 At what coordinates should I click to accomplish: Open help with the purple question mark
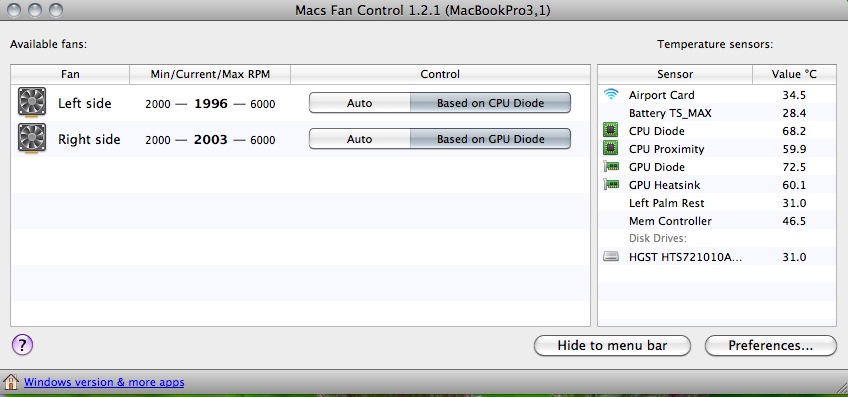(x=22, y=344)
